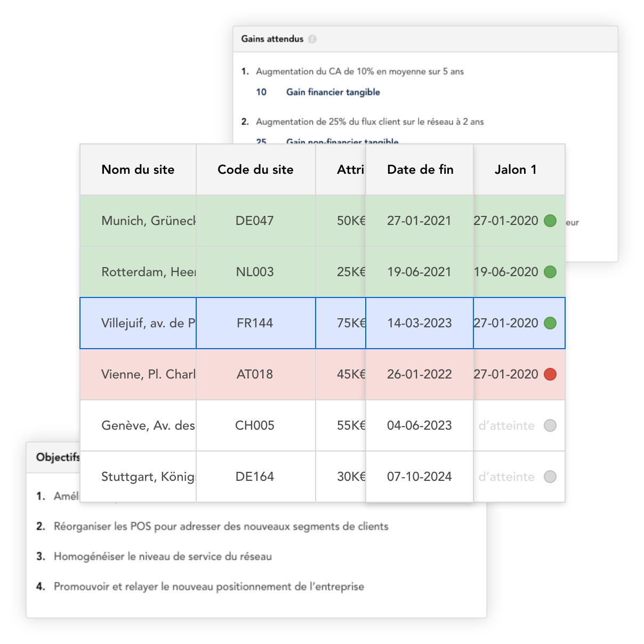Click the Code du site header cell

click(255, 169)
